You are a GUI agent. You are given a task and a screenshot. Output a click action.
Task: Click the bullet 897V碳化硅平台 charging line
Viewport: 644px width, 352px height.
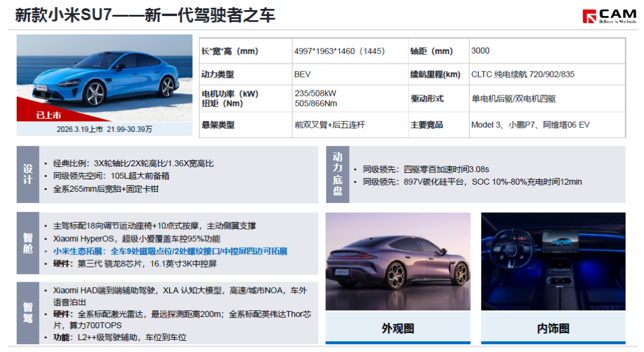(x=472, y=182)
